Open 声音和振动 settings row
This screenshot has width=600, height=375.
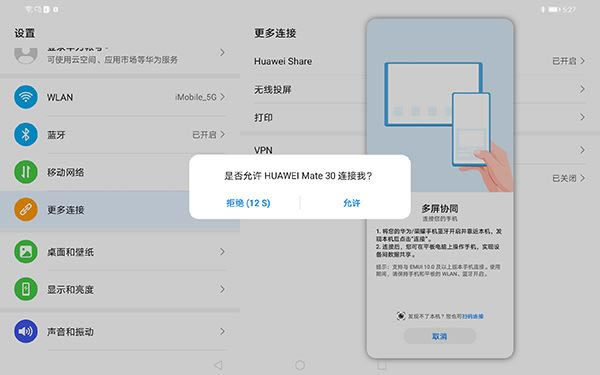[120, 331]
